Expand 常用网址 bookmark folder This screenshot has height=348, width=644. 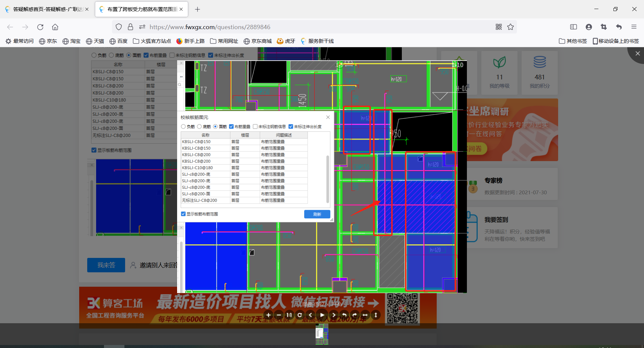[224, 41]
